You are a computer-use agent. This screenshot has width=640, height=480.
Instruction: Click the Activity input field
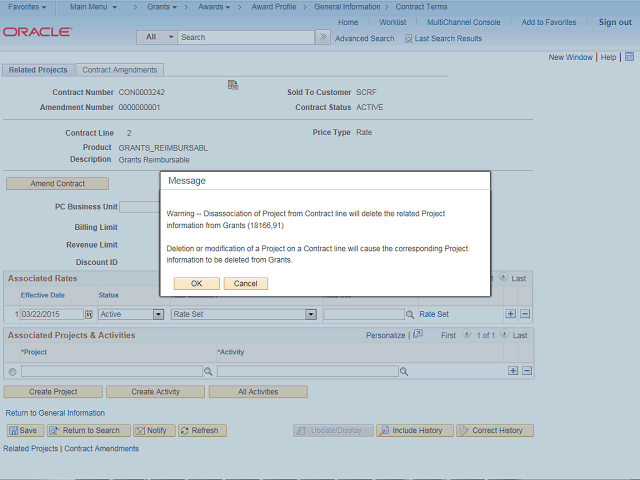pyautogui.click(x=308, y=371)
